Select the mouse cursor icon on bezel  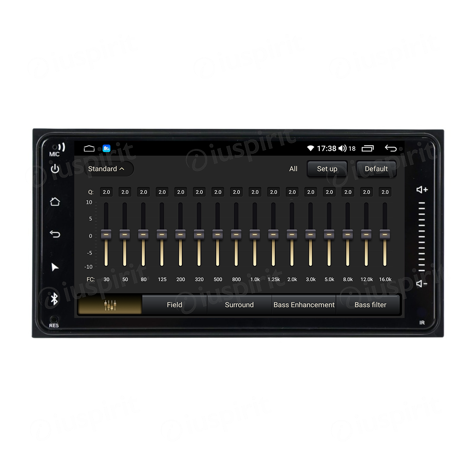[x=55, y=267]
